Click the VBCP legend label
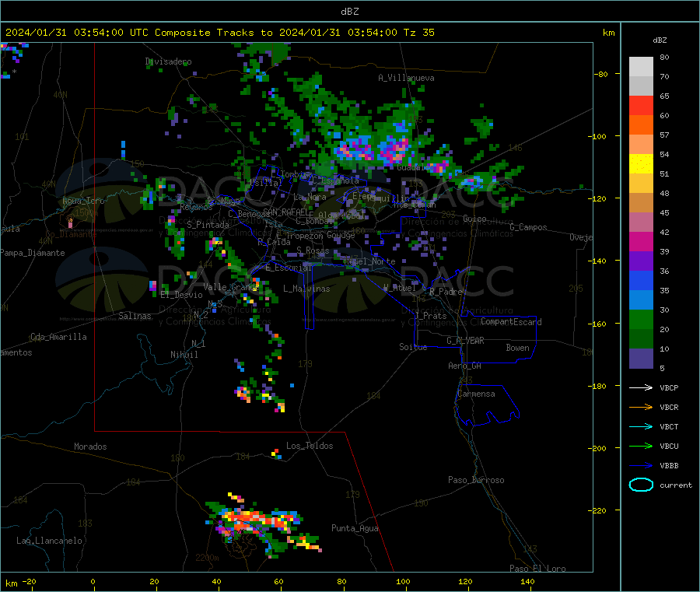The height and width of the screenshot is (592, 700). point(669,388)
